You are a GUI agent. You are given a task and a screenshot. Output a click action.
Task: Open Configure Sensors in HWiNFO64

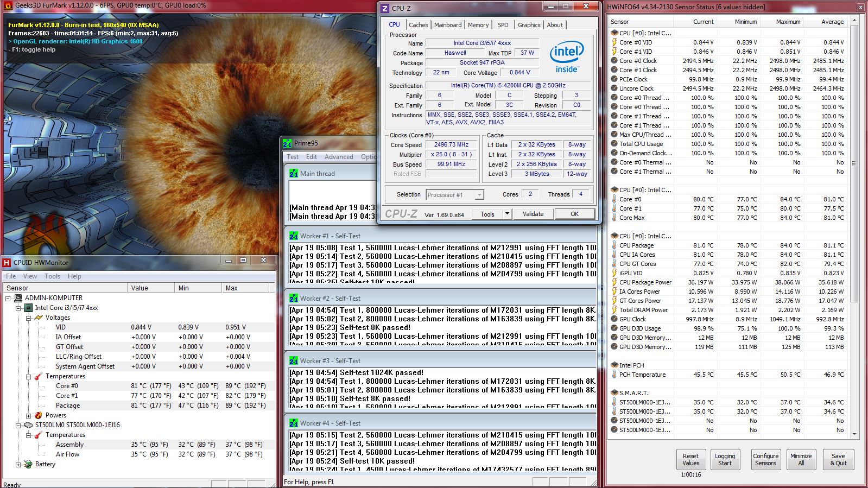[765, 460]
